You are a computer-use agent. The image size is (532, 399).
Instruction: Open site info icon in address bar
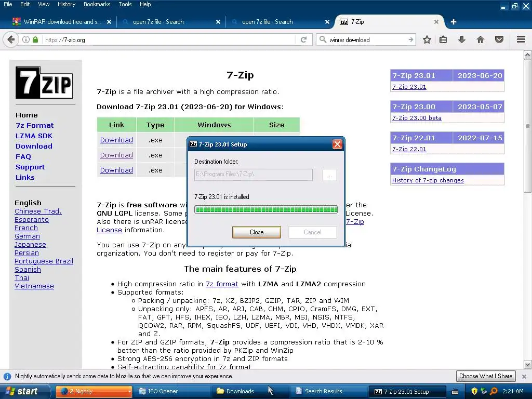[x=26, y=39]
